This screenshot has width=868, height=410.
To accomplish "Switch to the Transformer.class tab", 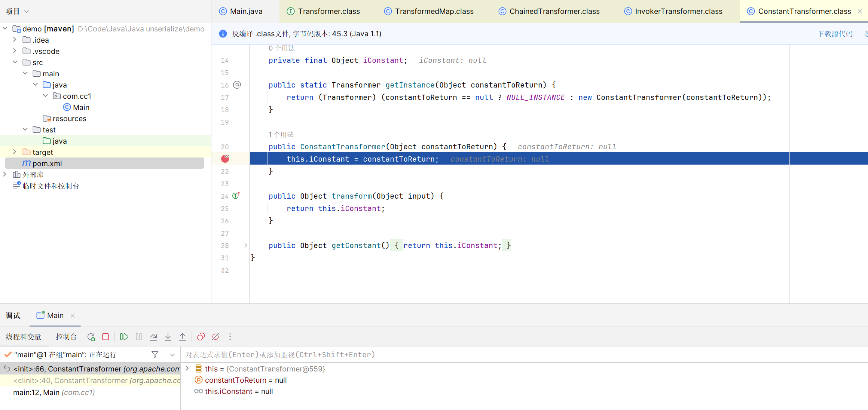I will pos(324,11).
